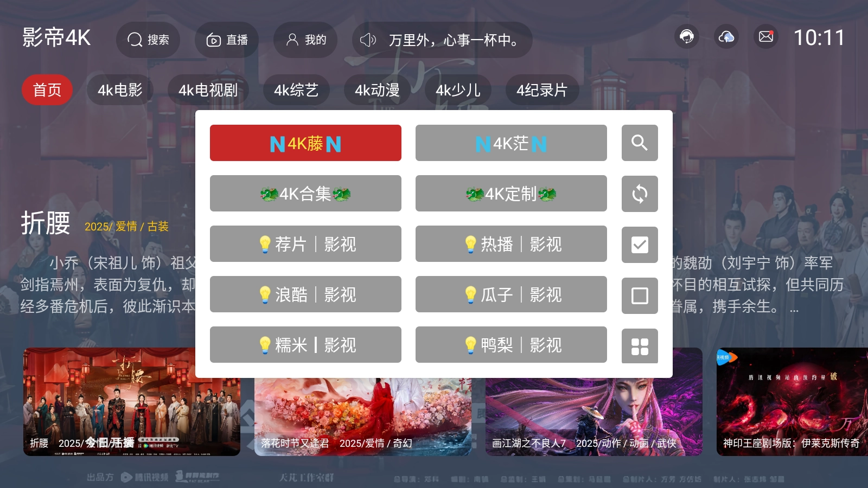Click the 影帝4K app title
This screenshot has width=868, height=488.
pos(56,38)
